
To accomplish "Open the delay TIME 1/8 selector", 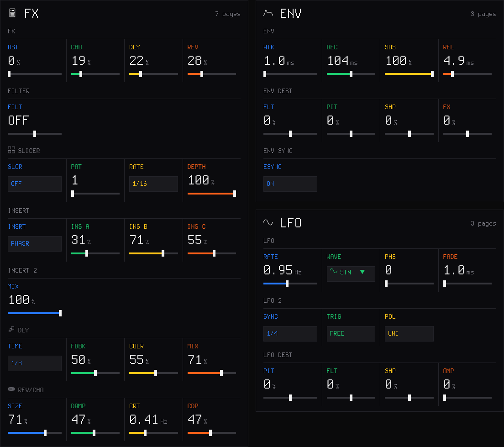I will (x=34, y=363).
